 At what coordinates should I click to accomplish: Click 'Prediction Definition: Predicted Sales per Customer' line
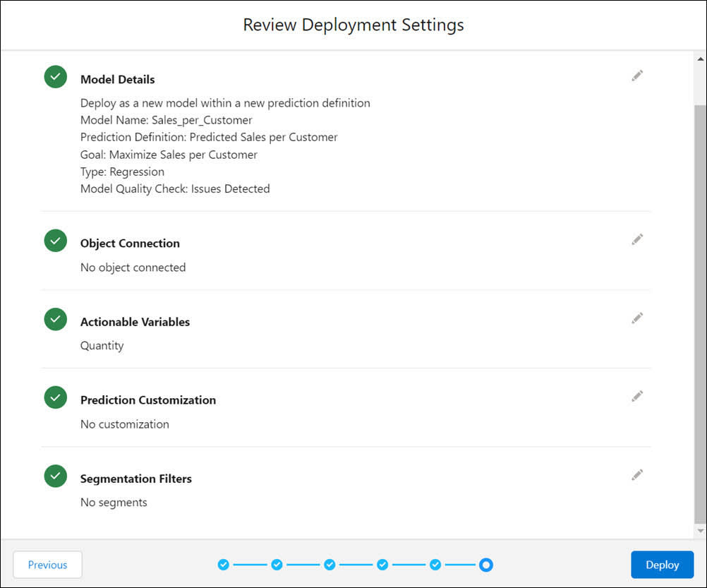209,137
